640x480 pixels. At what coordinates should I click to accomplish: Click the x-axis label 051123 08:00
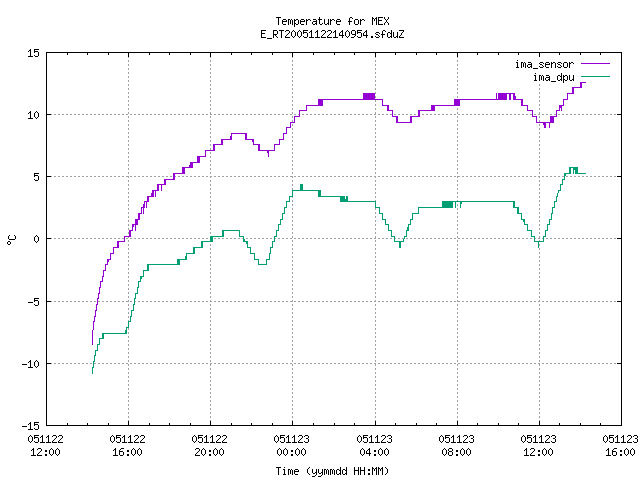click(x=456, y=446)
